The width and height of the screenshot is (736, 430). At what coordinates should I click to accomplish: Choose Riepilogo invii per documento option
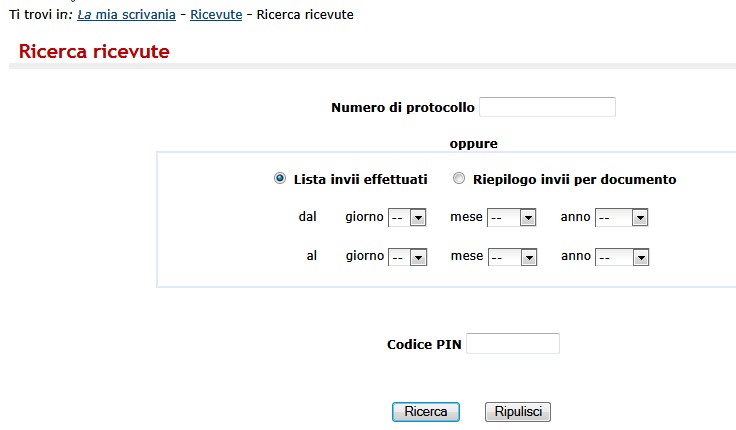click(459, 179)
